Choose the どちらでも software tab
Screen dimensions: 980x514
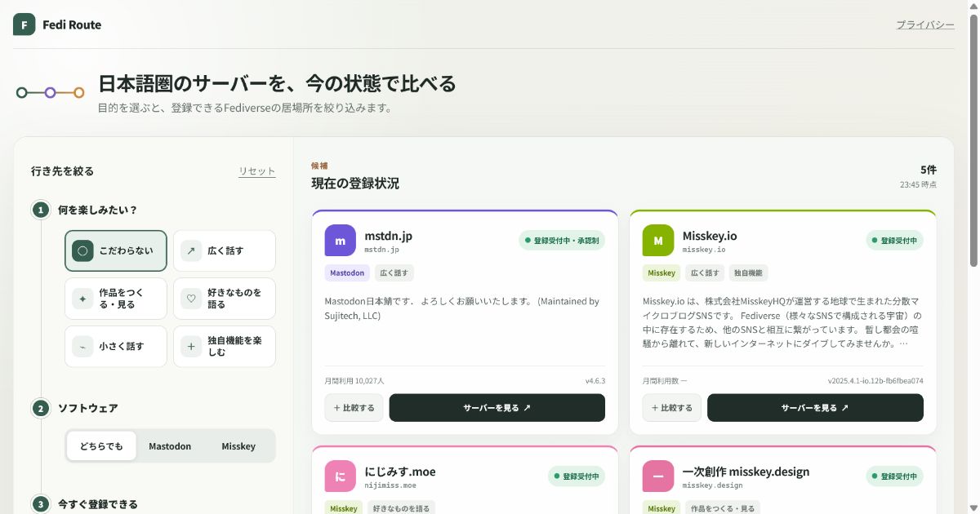pyautogui.click(x=101, y=446)
